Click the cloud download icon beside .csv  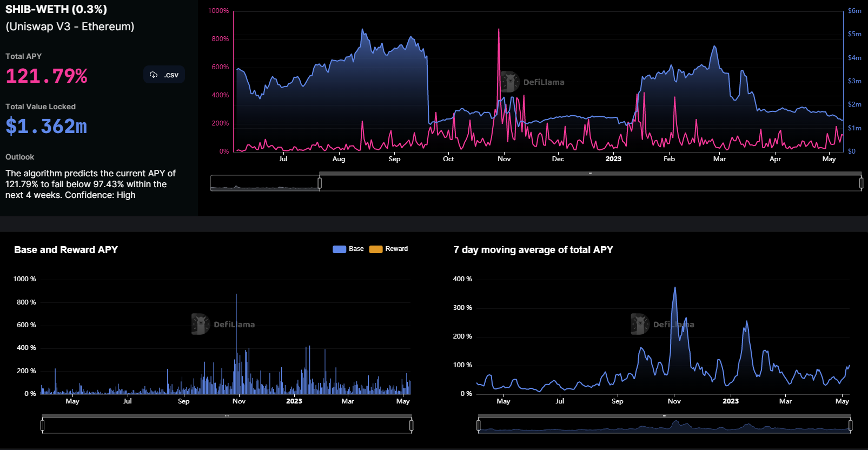[x=154, y=75]
